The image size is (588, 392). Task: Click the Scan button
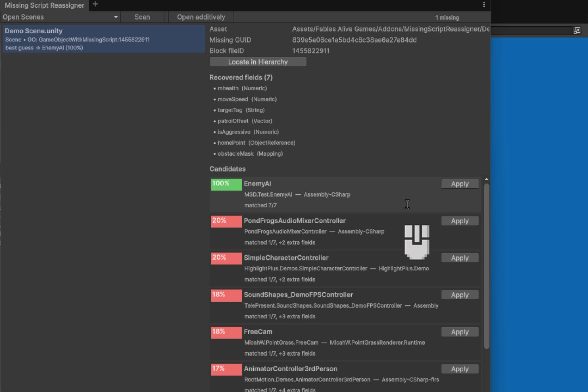142,17
